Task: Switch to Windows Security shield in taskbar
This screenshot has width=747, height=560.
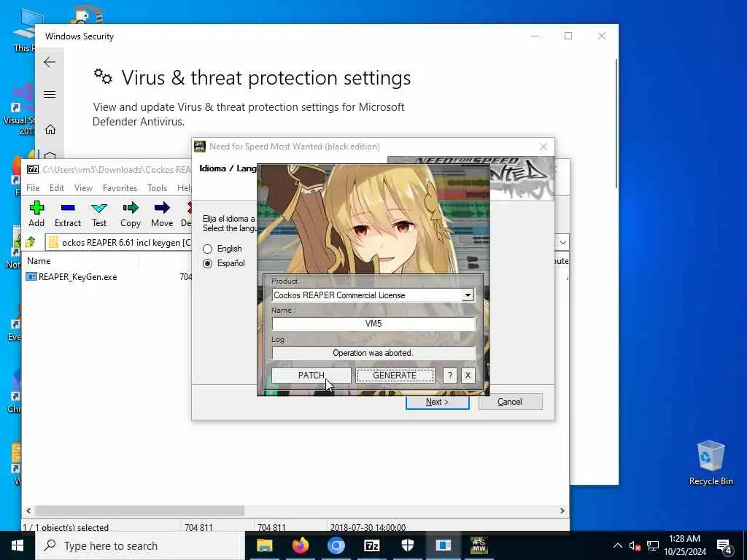Action: coord(407,545)
